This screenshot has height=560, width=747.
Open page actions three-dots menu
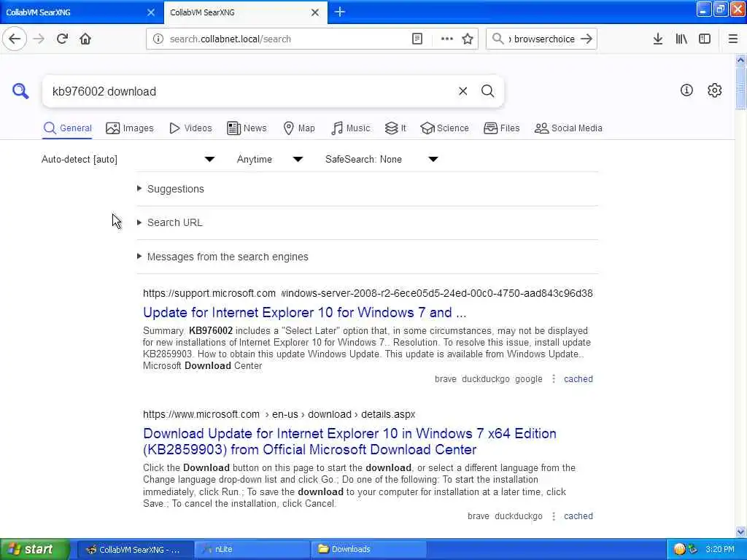447,39
